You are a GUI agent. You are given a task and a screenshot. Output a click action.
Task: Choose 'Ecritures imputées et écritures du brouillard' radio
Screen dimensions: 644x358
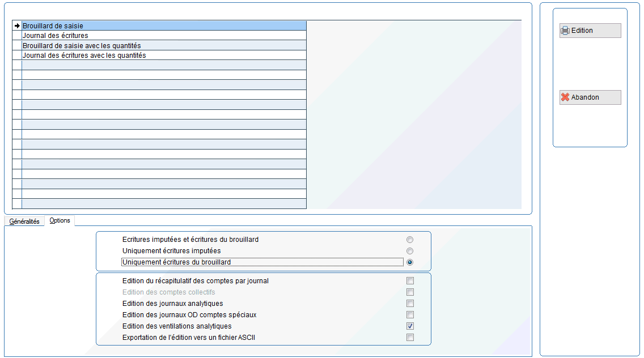coord(410,240)
